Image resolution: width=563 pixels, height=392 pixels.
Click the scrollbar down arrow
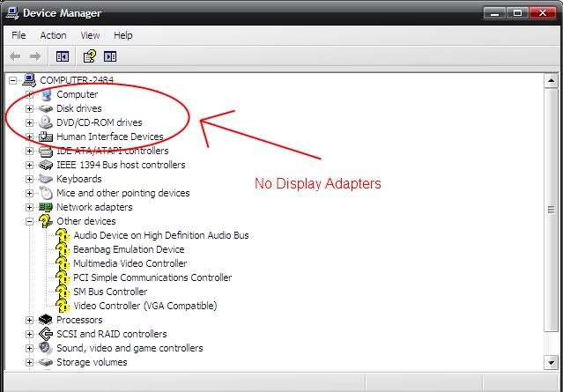(551, 362)
